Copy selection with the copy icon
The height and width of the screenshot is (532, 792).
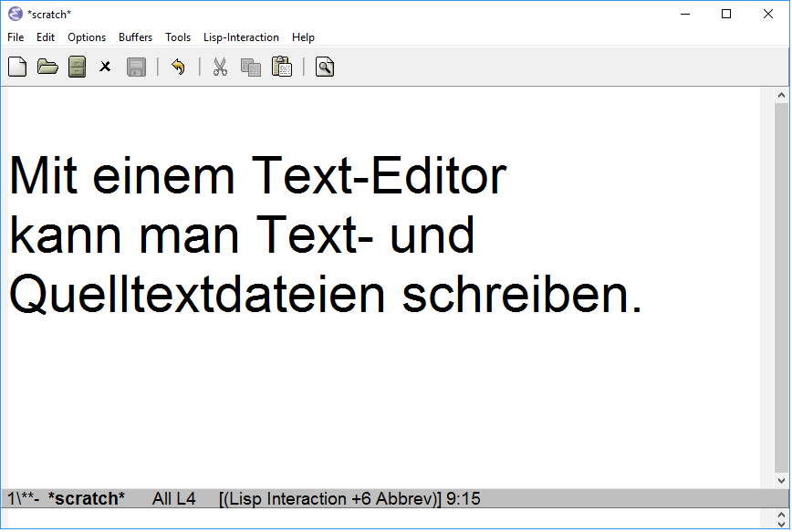click(x=251, y=68)
